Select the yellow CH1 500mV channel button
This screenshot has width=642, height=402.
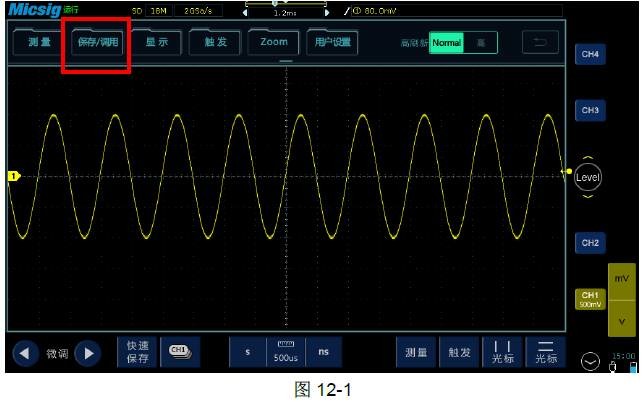[x=587, y=298]
